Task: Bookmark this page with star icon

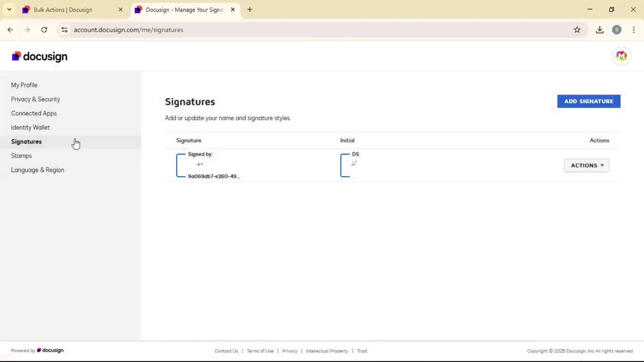Action: point(577,30)
